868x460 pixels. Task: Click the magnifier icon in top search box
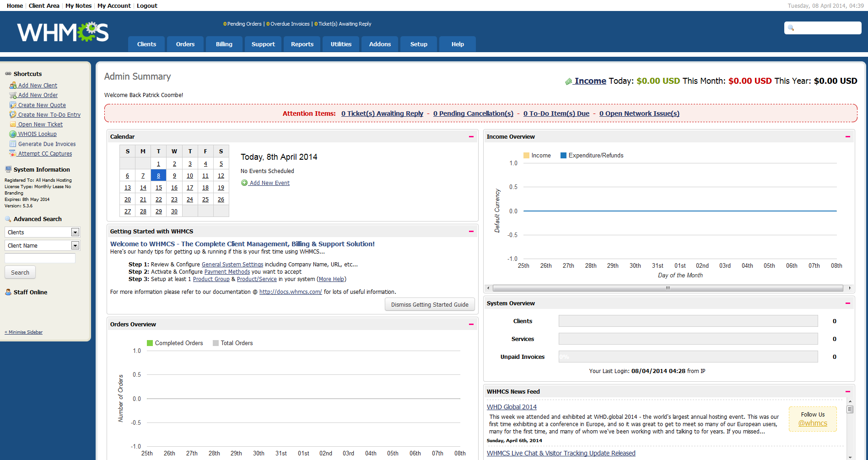click(x=791, y=28)
